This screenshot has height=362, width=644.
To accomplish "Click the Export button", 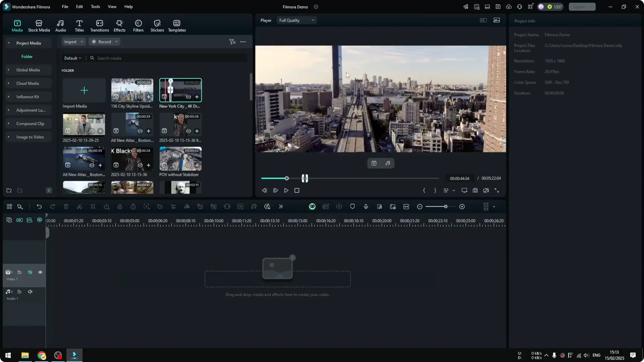I will pos(580,7).
